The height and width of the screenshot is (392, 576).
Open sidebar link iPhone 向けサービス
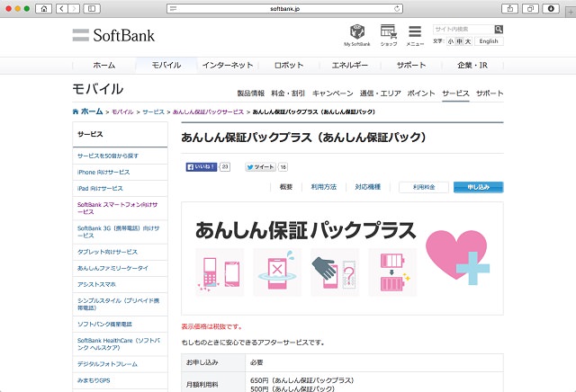103,172
